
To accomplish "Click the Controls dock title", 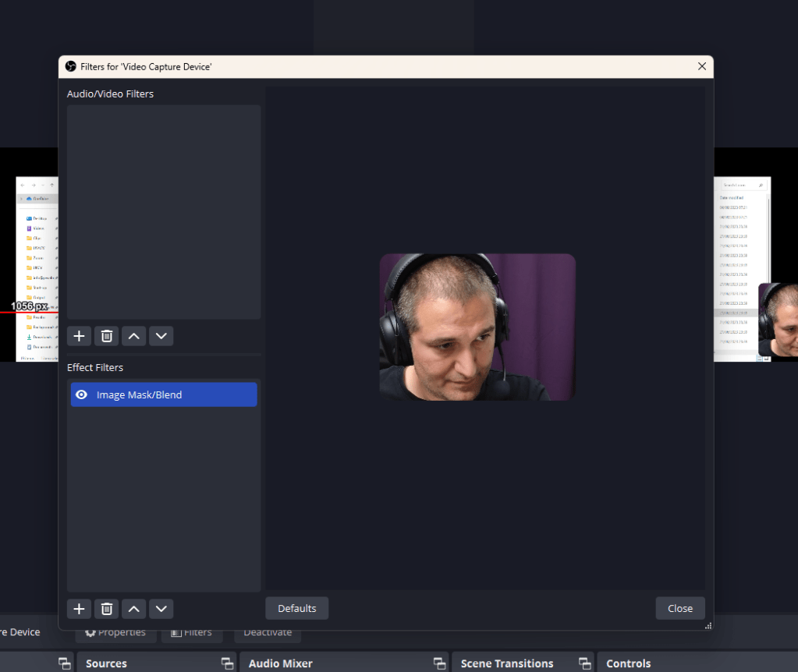I will pyautogui.click(x=629, y=663).
